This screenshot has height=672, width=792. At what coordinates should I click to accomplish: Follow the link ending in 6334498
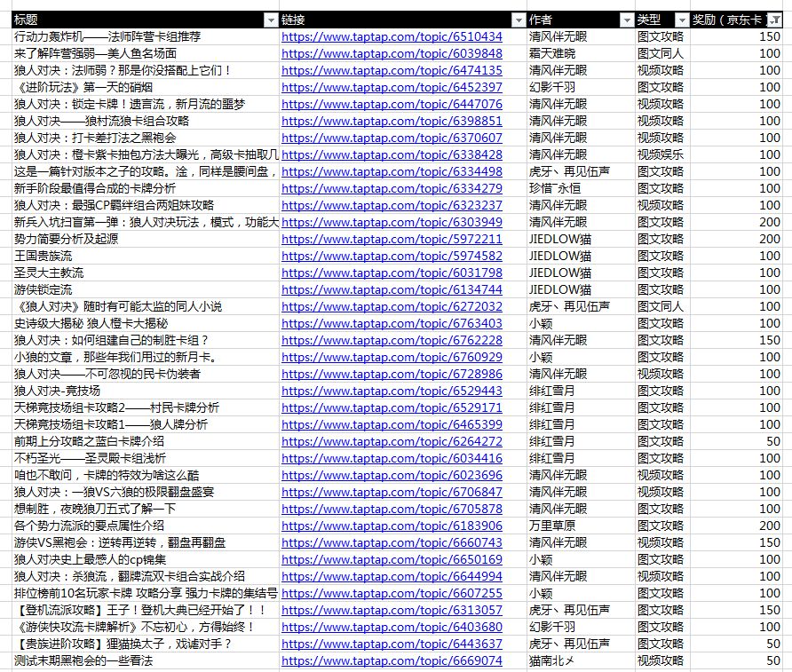pos(392,171)
